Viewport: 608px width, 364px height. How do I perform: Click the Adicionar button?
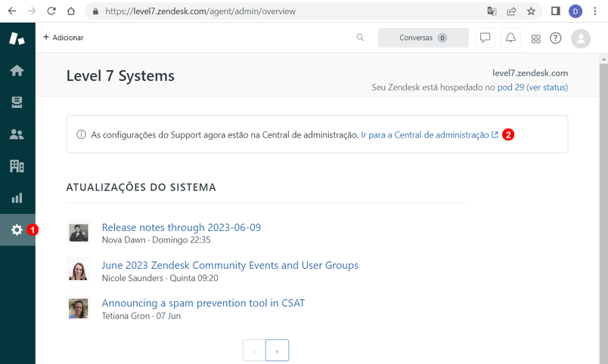pos(64,38)
